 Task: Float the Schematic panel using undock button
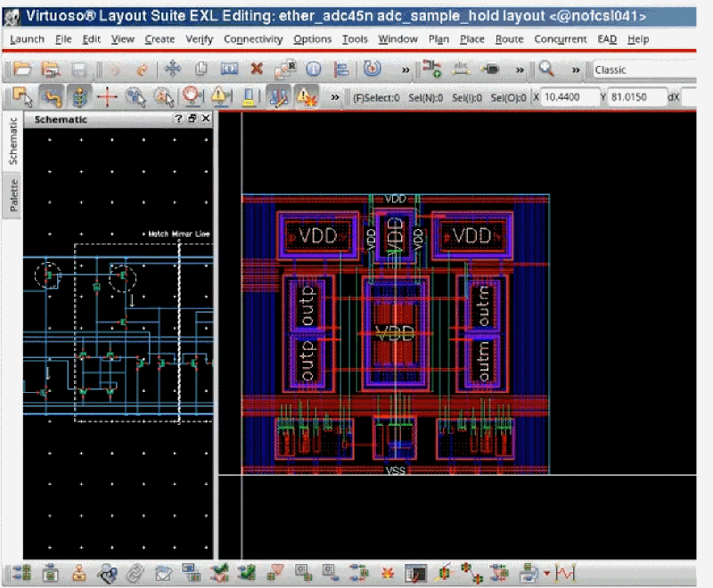192,118
